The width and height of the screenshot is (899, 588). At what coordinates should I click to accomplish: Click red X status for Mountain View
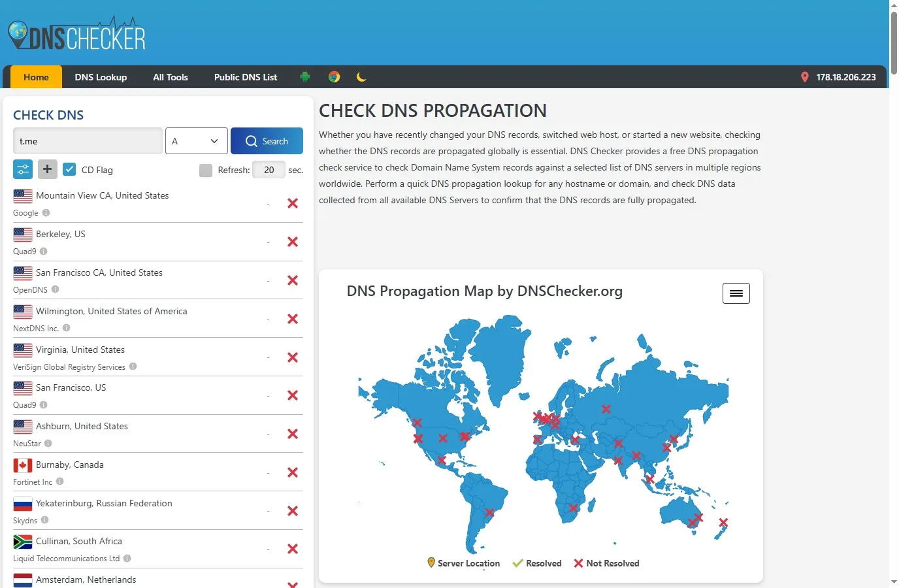tap(293, 203)
